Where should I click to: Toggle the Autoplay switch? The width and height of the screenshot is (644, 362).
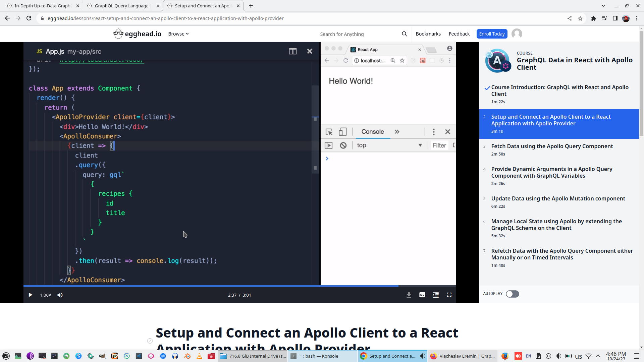pos(512,294)
